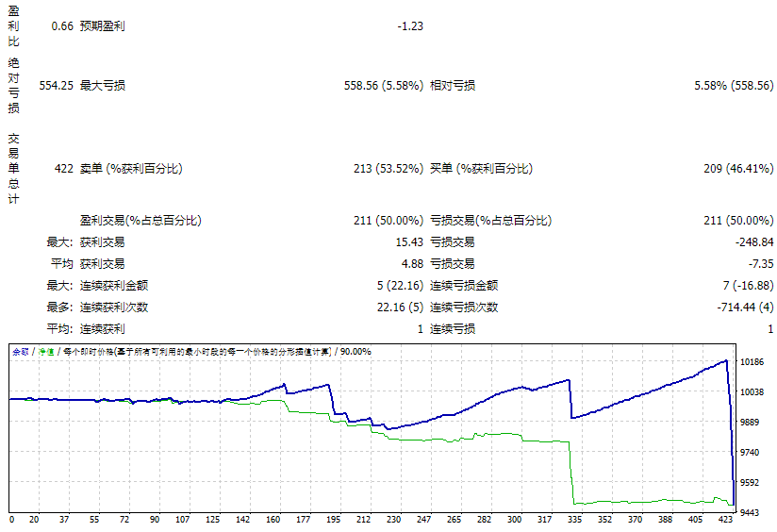Click the 558.56 (5.58%) max drawdown value

point(384,86)
